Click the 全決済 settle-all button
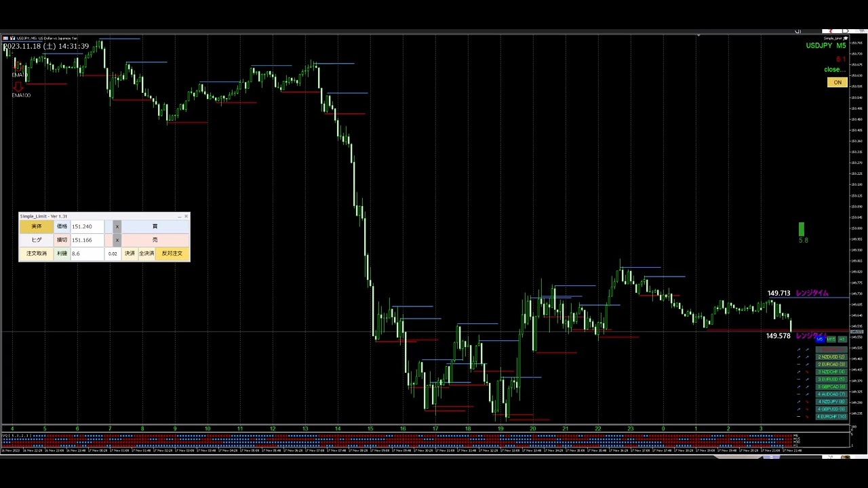This screenshot has height=488, width=868. (x=146, y=253)
